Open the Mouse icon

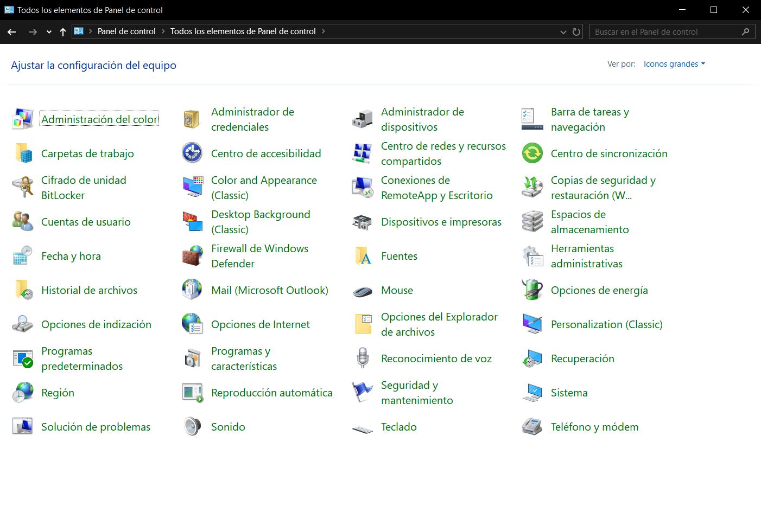362,291
